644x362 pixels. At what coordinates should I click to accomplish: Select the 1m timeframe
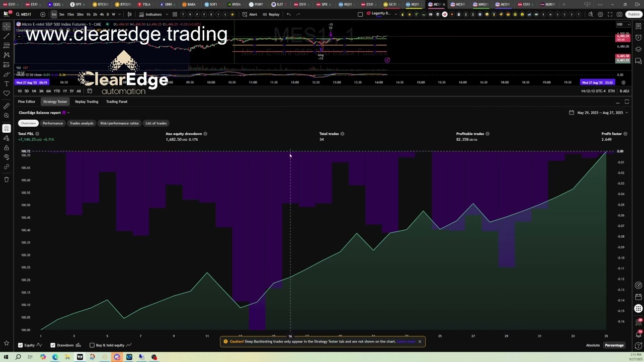coord(54,14)
